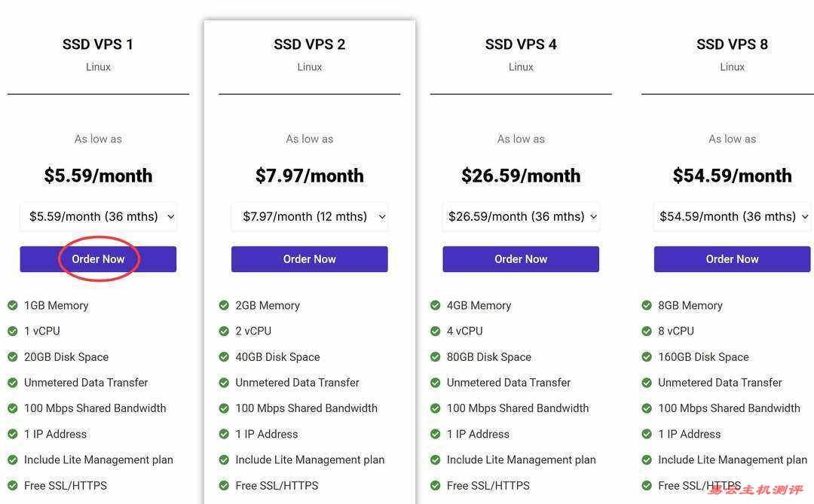
Task: Click the checkmark next to 20GB Disk Space
Action: 13,357
